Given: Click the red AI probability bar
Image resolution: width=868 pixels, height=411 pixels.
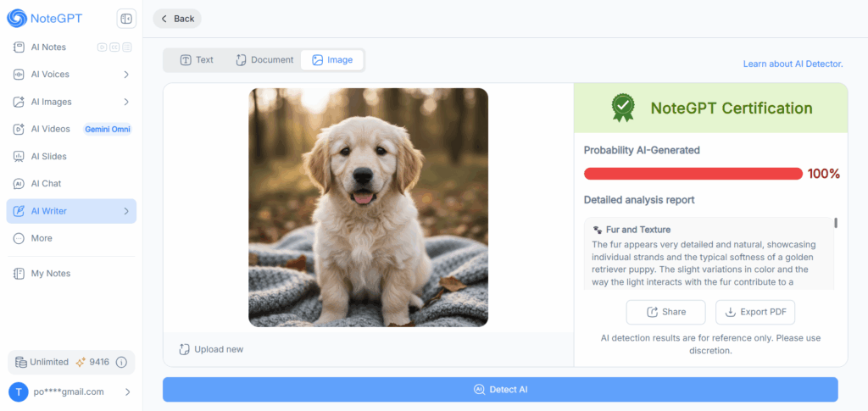Looking at the screenshot, I should coord(693,174).
